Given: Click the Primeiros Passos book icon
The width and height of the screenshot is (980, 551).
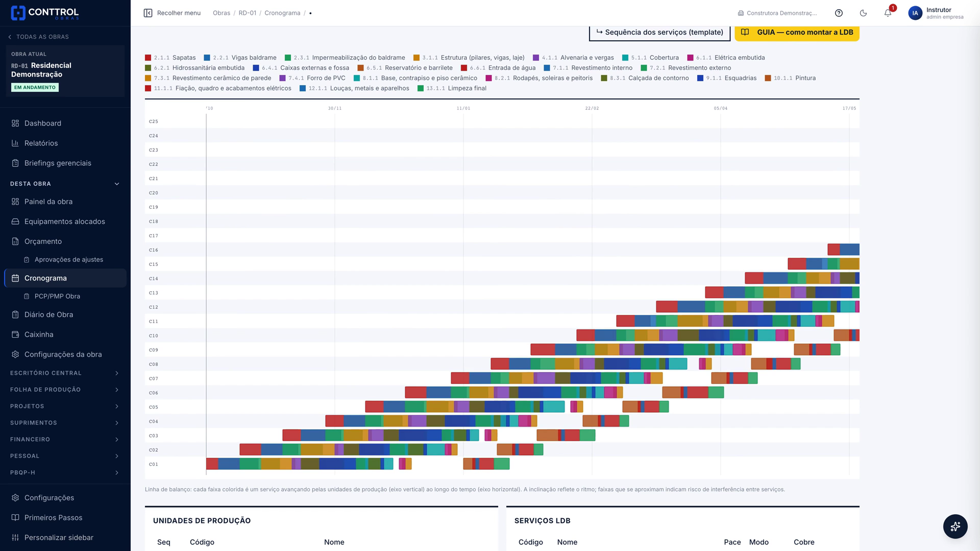Looking at the screenshot, I should pyautogui.click(x=15, y=518).
